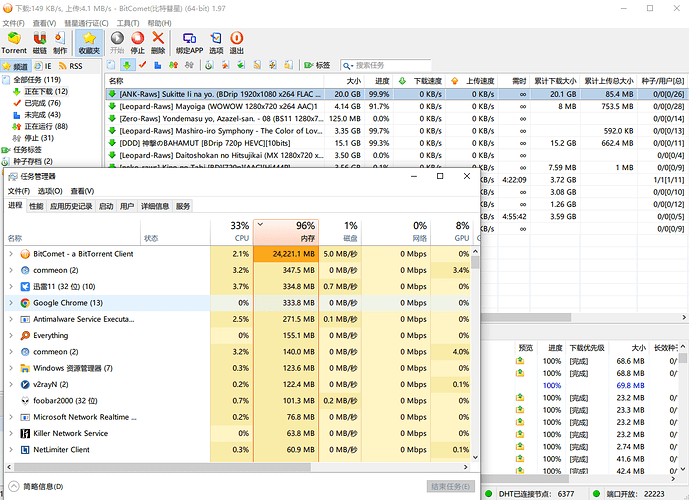
Task: Switch to the 频道 channel tab
Action: [15, 66]
